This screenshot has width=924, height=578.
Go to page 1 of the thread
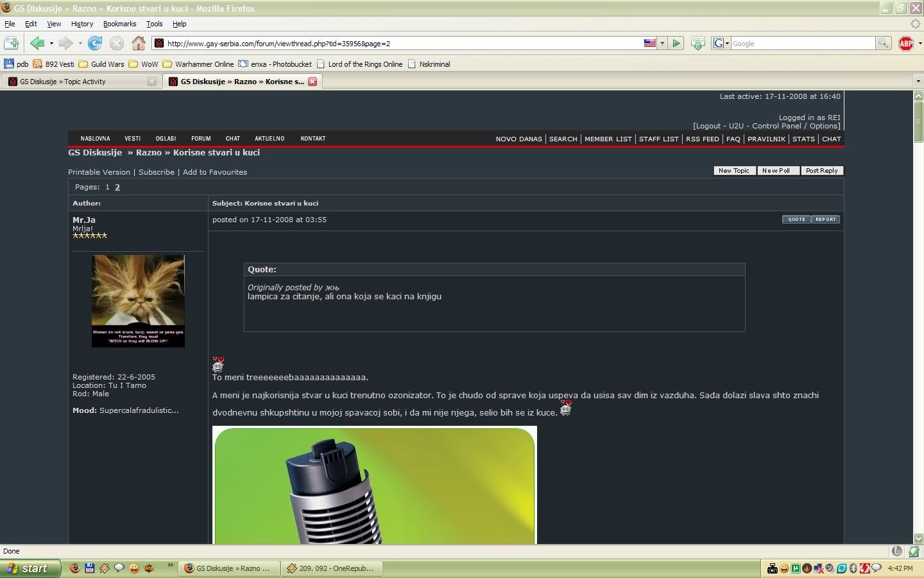[x=107, y=187]
